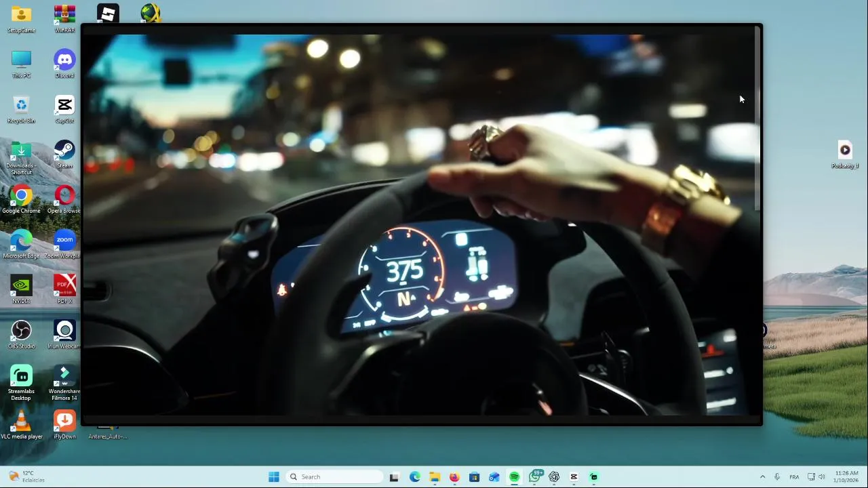Click the Windows Start button
Screen dimensions: 868x488
click(x=274, y=477)
